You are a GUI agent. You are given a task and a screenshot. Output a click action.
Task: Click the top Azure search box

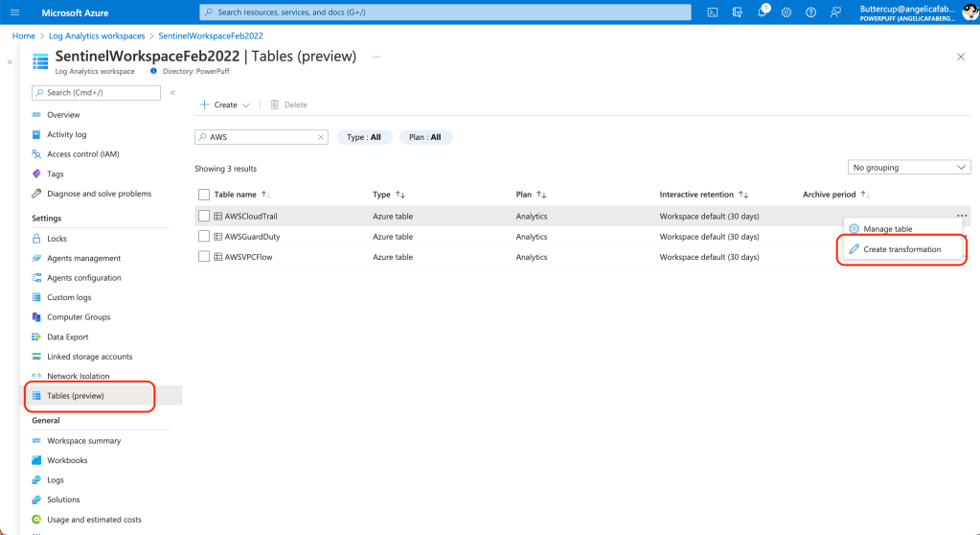445,12
